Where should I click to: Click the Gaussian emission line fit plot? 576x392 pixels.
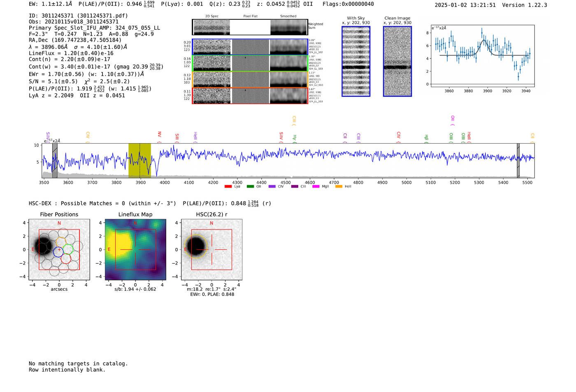click(482, 56)
